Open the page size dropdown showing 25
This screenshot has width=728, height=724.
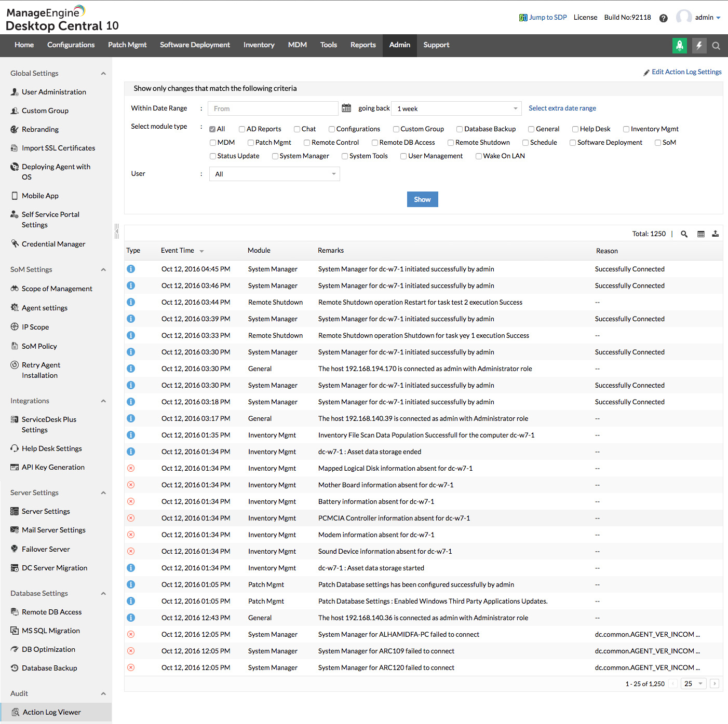(x=693, y=684)
